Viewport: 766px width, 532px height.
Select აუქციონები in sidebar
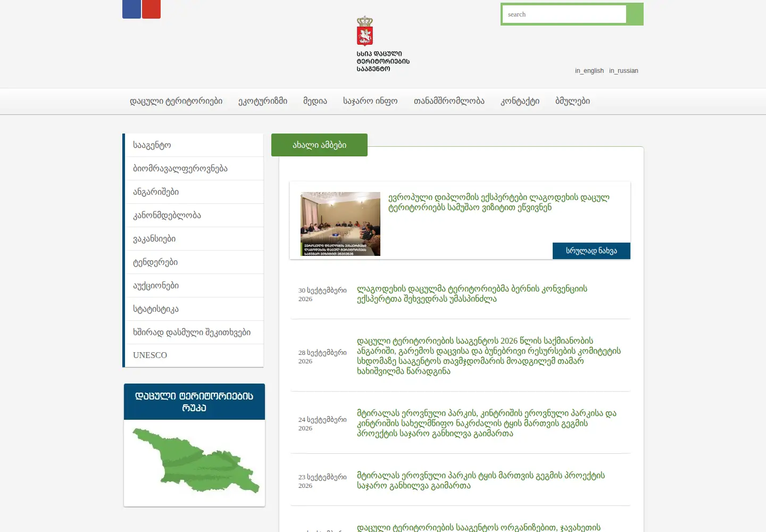(x=194, y=286)
